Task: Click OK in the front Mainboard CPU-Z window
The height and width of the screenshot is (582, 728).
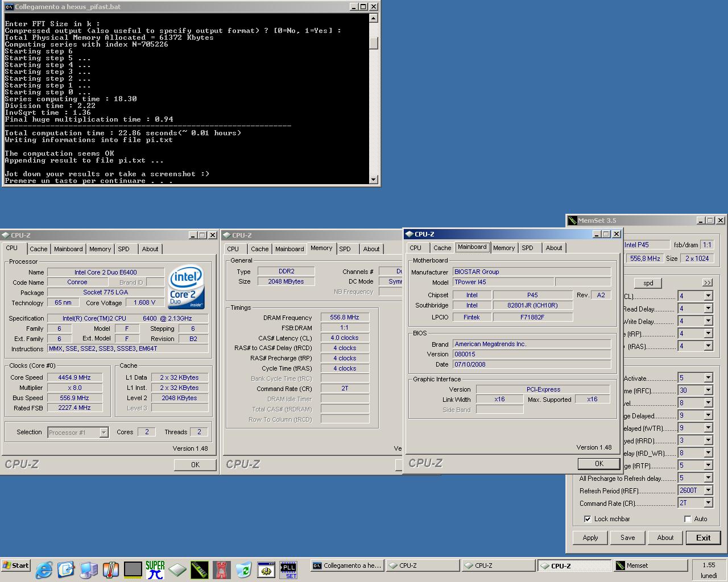Action: [x=599, y=463]
